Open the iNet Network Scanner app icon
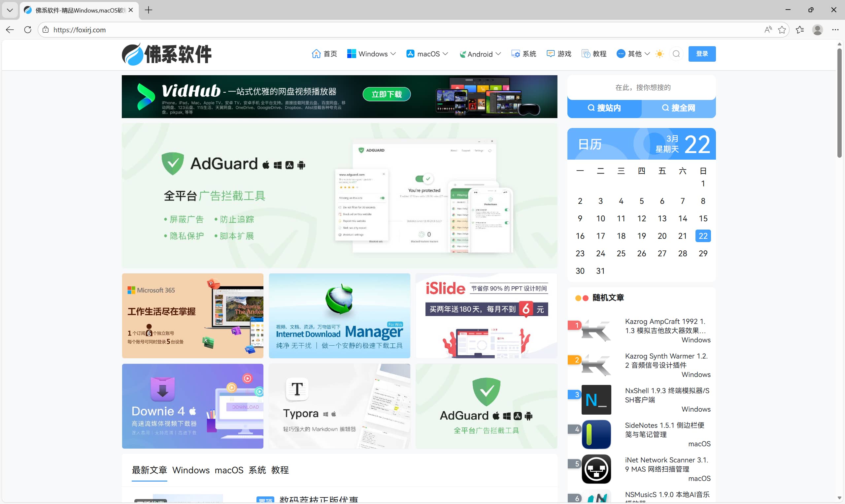The width and height of the screenshot is (845, 504). [x=596, y=469]
